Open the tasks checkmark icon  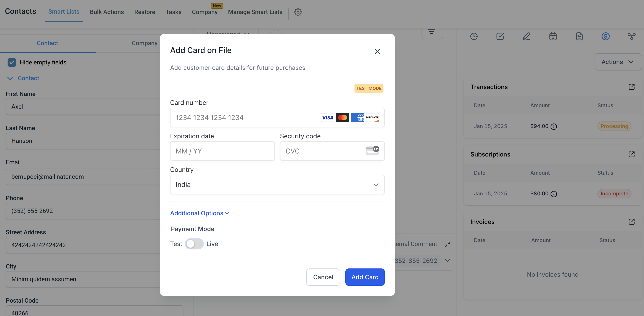point(500,37)
